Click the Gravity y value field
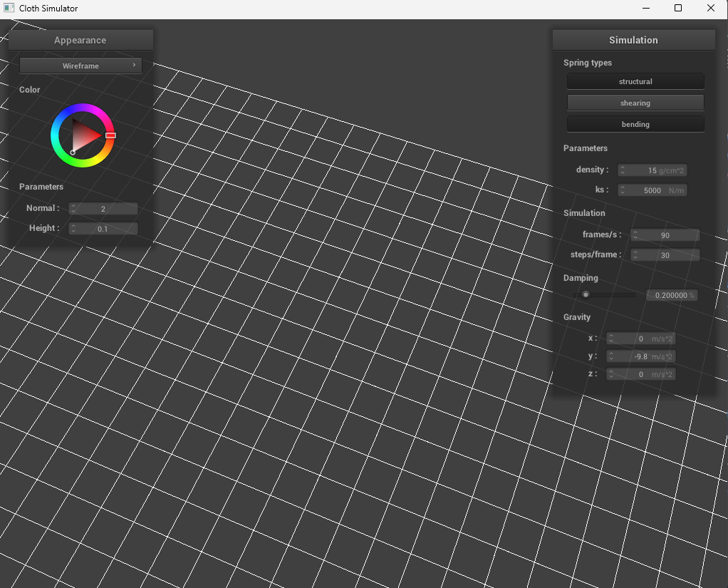 pos(640,356)
